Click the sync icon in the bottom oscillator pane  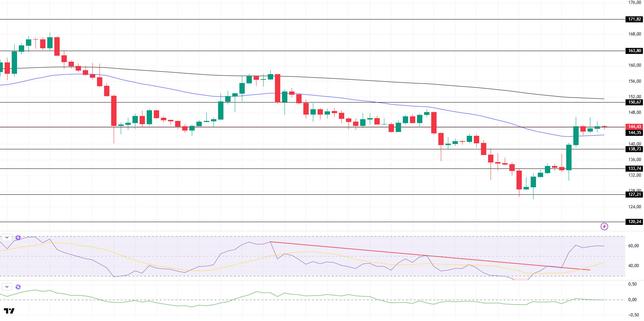[18, 287]
